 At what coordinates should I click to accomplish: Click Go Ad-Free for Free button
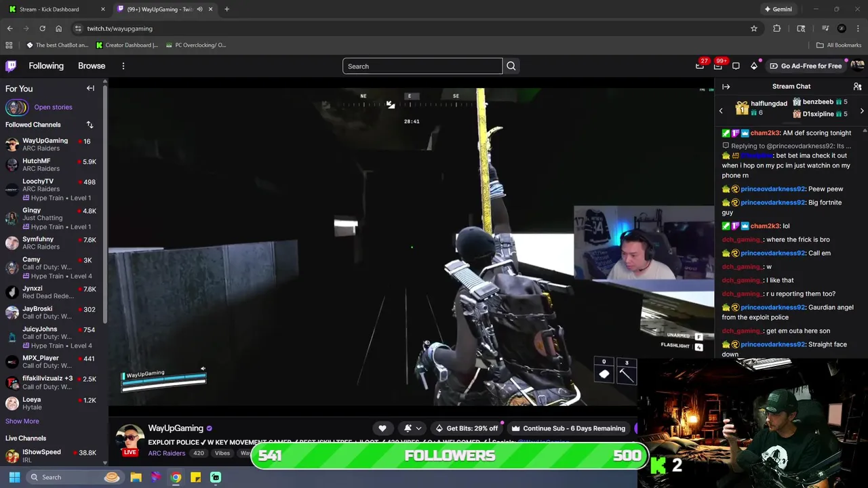tap(806, 66)
